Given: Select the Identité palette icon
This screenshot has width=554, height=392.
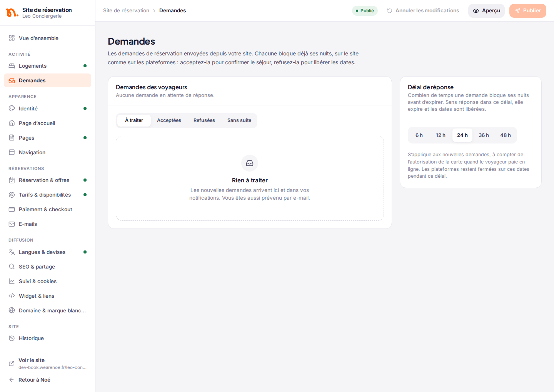Looking at the screenshot, I should 12,108.
